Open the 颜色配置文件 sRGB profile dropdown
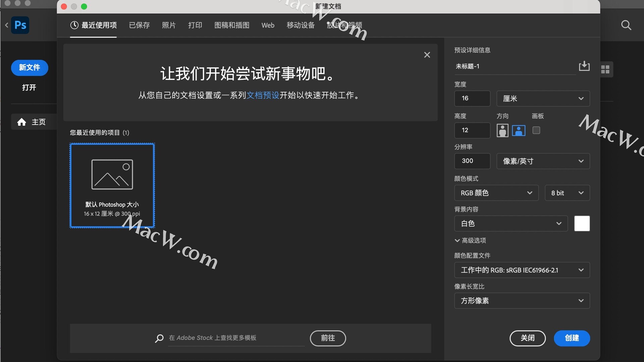The image size is (644, 362). (x=522, y=270)
